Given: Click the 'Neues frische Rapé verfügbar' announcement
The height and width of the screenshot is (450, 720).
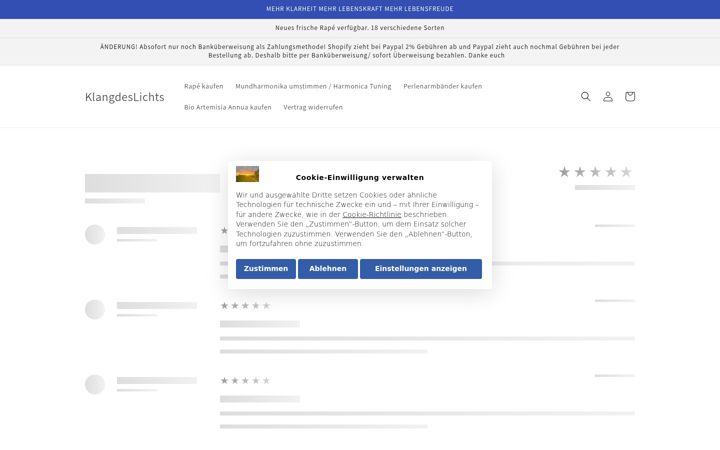Looking at the screenshot, I should pyautogui.click(x=360, y=28).
